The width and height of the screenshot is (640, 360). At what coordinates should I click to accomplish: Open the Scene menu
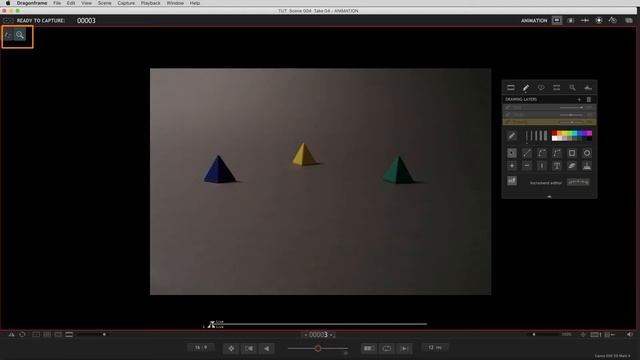coord(104,3)
